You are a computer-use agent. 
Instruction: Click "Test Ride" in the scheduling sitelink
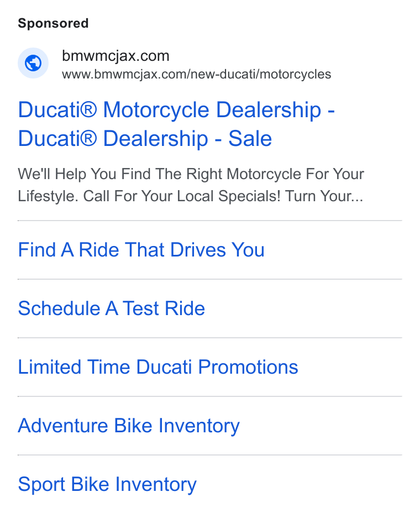click(164, 308)
